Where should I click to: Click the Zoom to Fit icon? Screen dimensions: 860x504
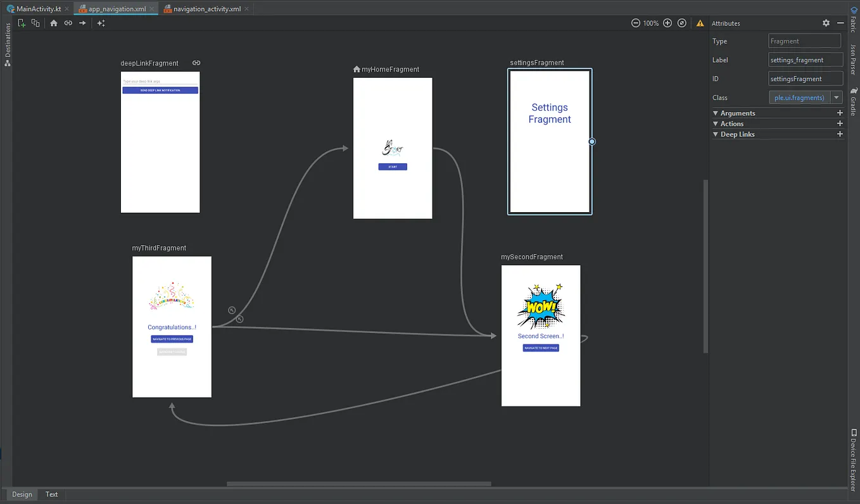click(681, 22)
